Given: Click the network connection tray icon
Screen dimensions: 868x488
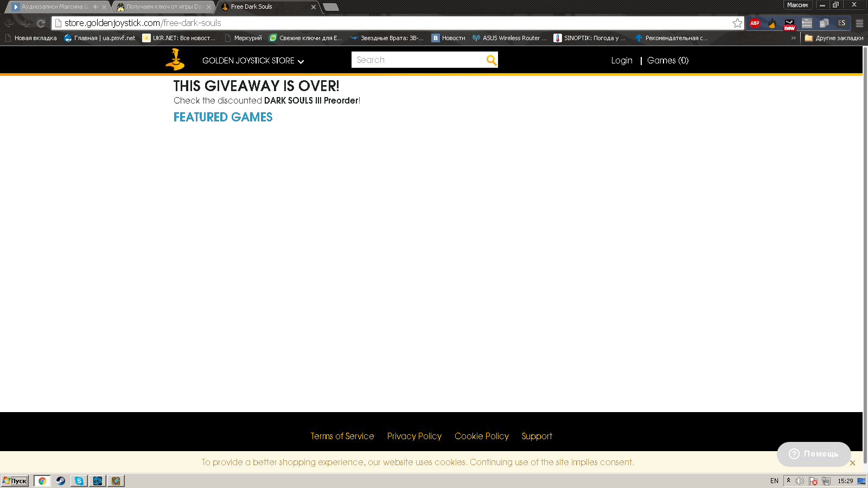Looking at the screenshot, I should pos(826,481).
